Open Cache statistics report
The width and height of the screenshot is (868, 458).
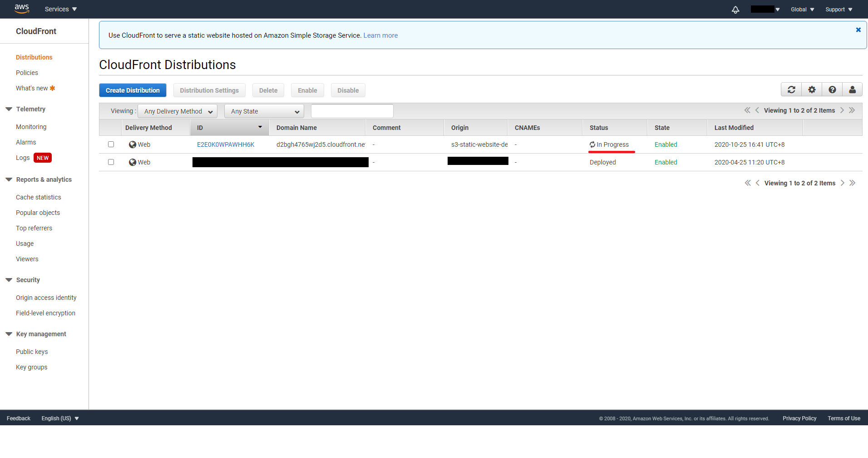click(x=39, y=197)
